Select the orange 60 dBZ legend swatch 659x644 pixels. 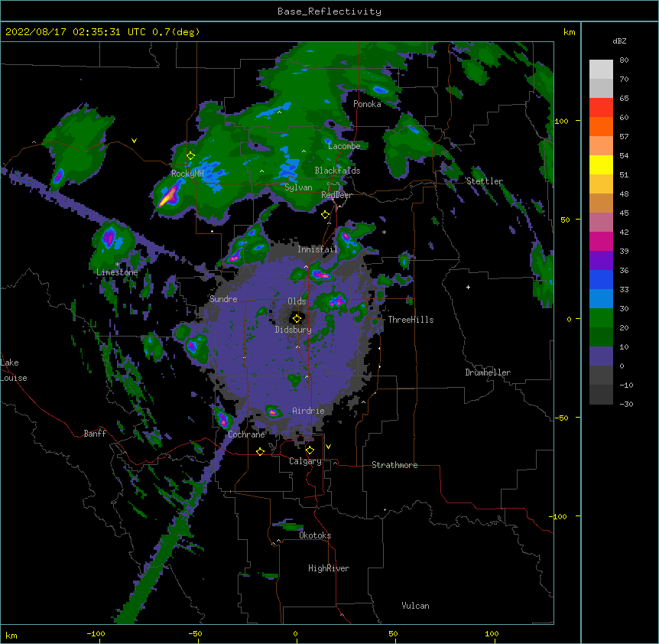coord(601,126)
